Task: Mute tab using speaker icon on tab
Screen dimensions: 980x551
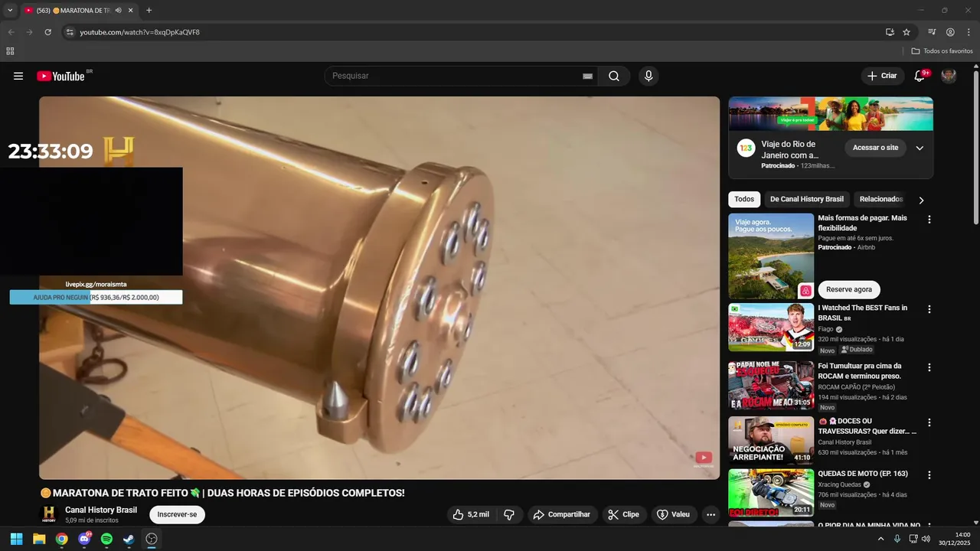Action: (x=118, y=11)
